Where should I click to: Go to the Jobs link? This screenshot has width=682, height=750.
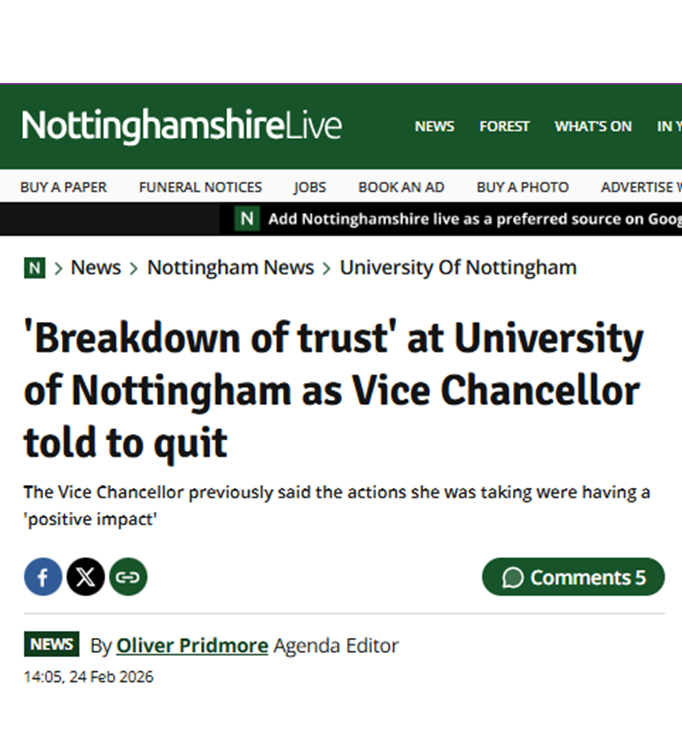(310, 187)
